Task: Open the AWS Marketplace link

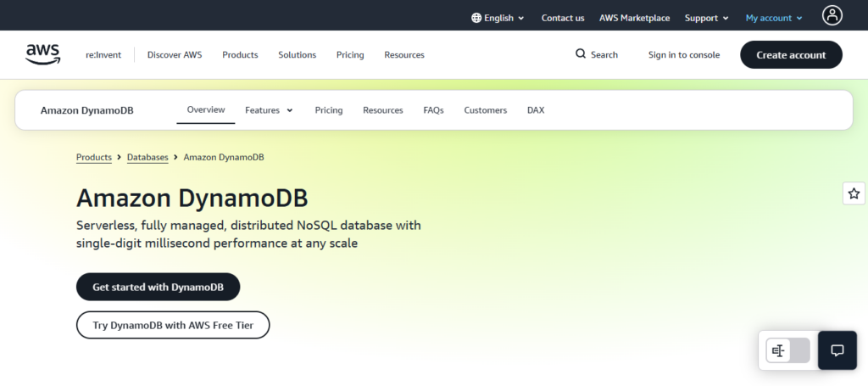Action: click(634, 18)
